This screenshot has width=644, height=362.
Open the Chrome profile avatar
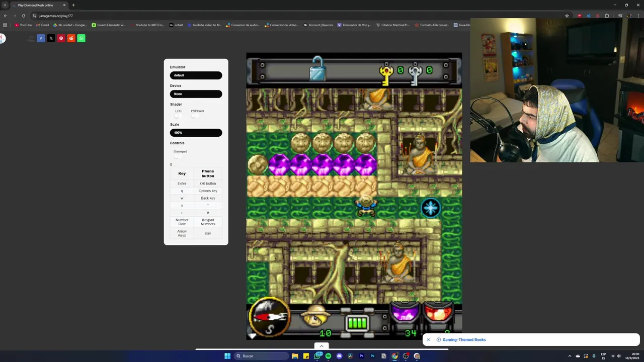click(629, 16)
